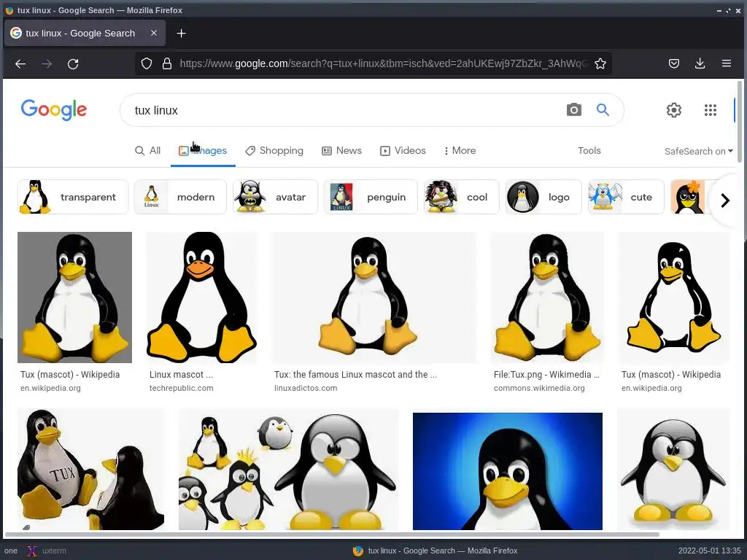Switch to the Videos tab
The height and width of the screenshot is (560, 747).
coord(403,150)
